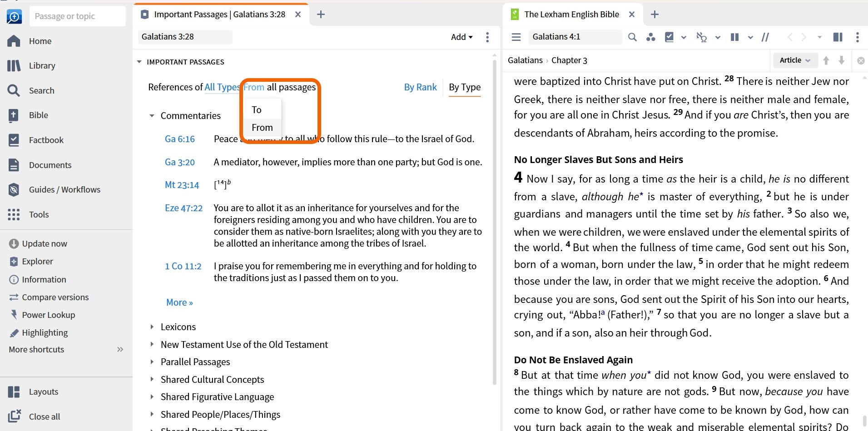
Task: Choose the To option in dropdown
Action: (x=263, y=109)
